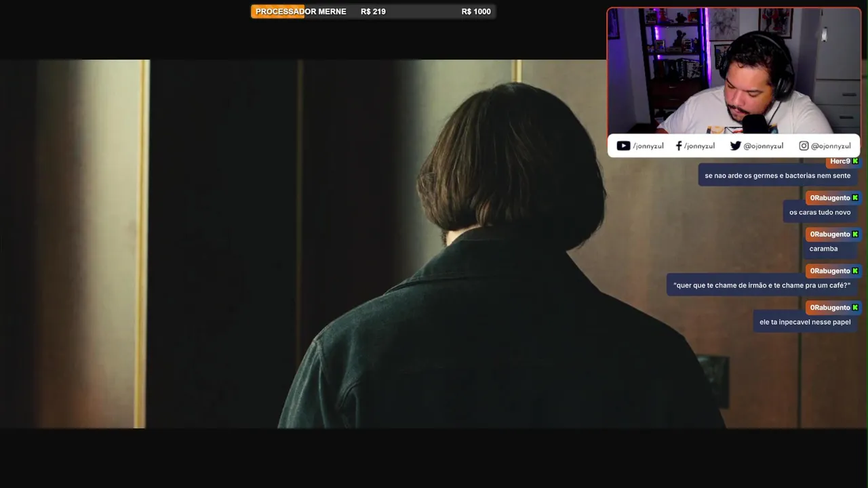Select the /jonnyzul handle beside Facebook logo
868x488 pixels.
pyautogui.click(x=699, y=146)
